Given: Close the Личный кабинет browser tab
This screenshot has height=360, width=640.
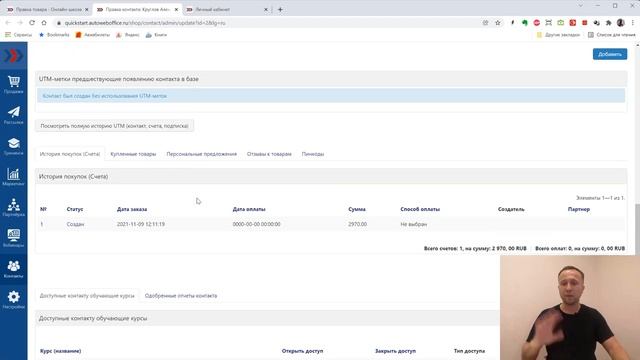Looking at the screenshot, I should tap(266, 9).
